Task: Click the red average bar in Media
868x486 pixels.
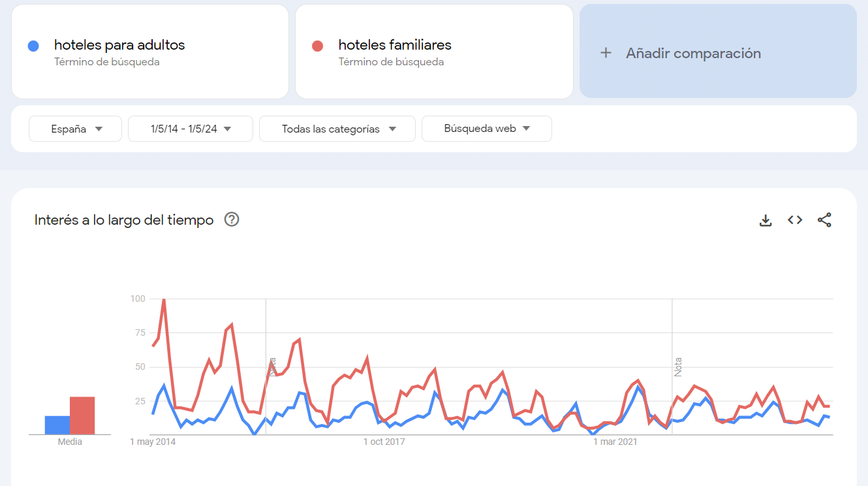Action: [82, 415]
